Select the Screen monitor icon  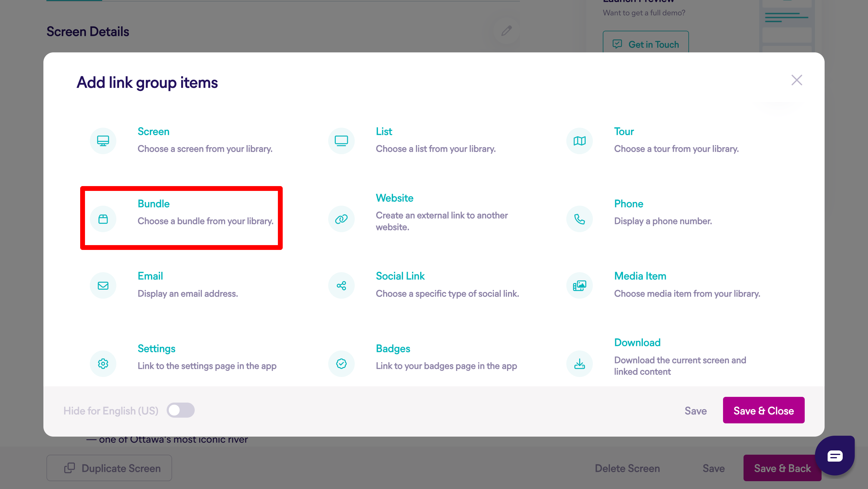tap(103, 141)
